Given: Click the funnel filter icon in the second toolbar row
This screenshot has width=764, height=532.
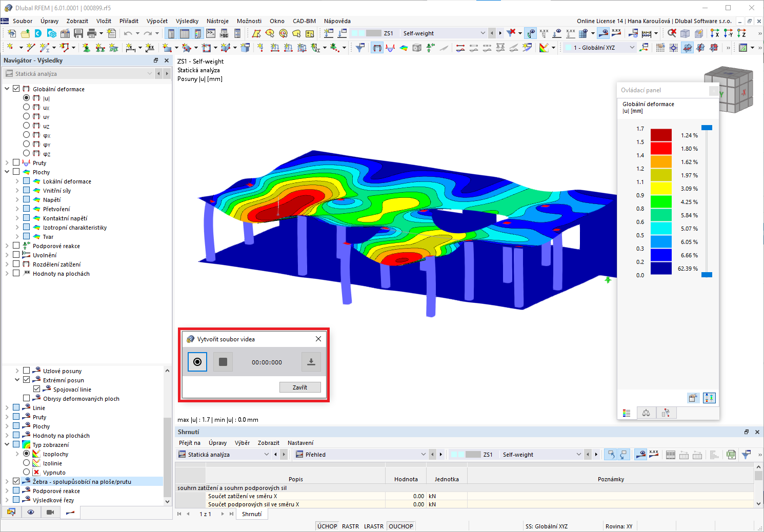Looking at the screenshot, I should click(360, 48).
